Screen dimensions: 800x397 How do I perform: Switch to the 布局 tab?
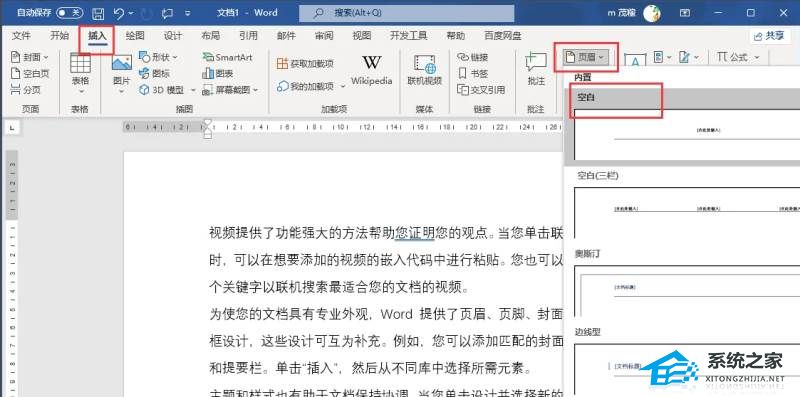pyautogui.click(x=211, y=36)
